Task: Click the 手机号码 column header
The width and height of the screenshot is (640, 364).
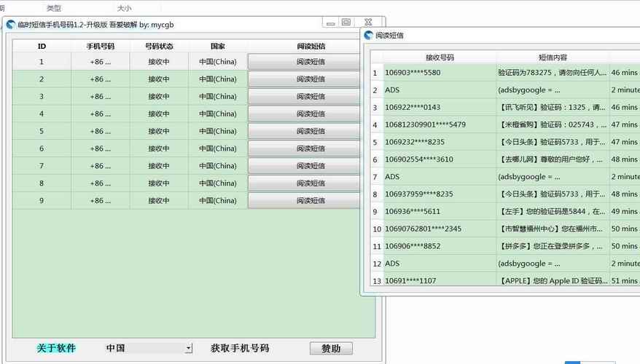Action: point(101,46)
